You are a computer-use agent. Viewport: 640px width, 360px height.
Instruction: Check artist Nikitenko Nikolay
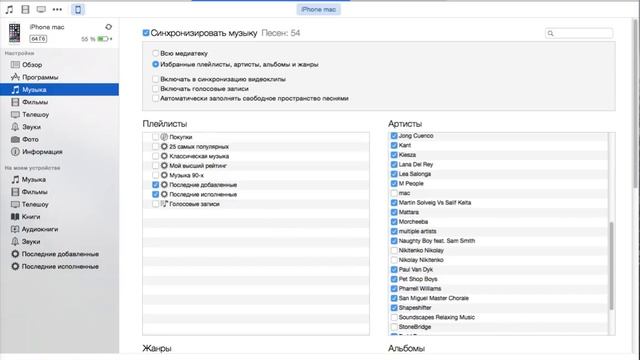pos(394,250)
